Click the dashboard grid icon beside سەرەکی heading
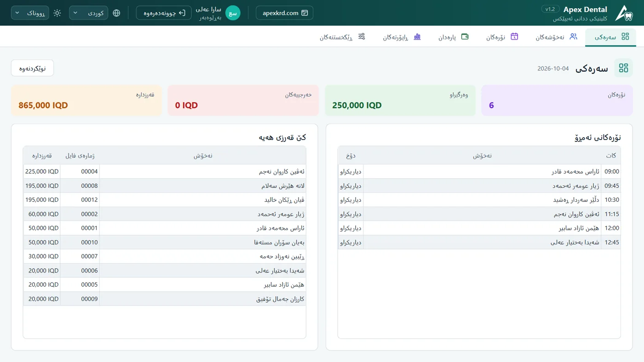Screen dimensions: 644x362 (623, 68)
